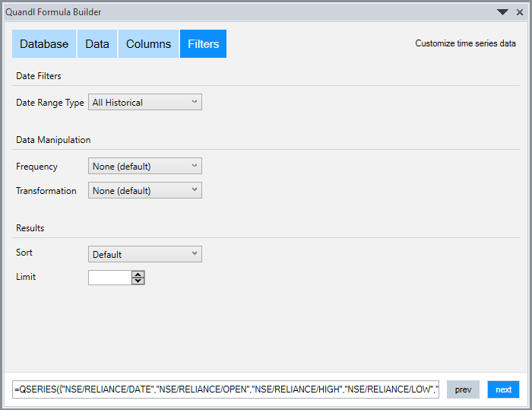Decrease Limit with the down spinner arrow
This screenshot has width=532, height=410.
pyautogui.click(x=138, y=281)
